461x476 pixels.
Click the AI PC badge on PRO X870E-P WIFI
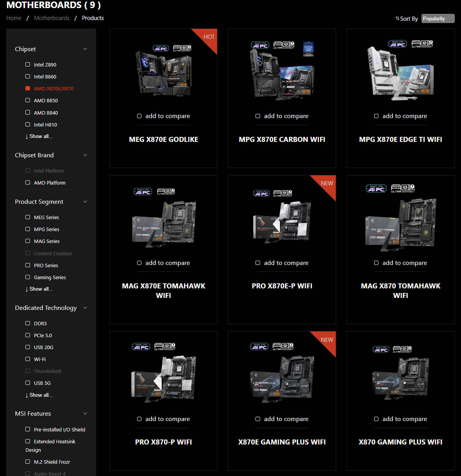click(x=262, y=193)
